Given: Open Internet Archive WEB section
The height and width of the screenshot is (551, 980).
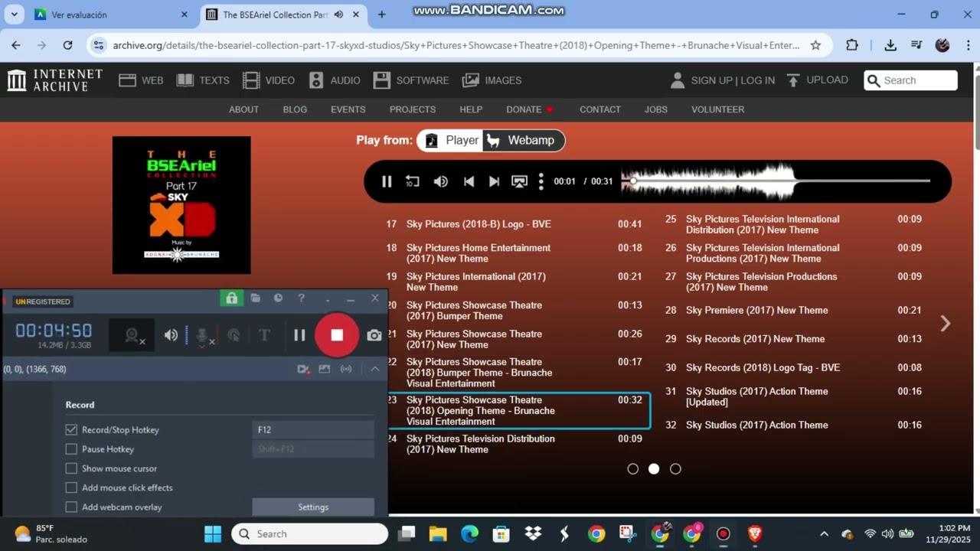Looking at the screenshot, I should [x=142, y=80].
